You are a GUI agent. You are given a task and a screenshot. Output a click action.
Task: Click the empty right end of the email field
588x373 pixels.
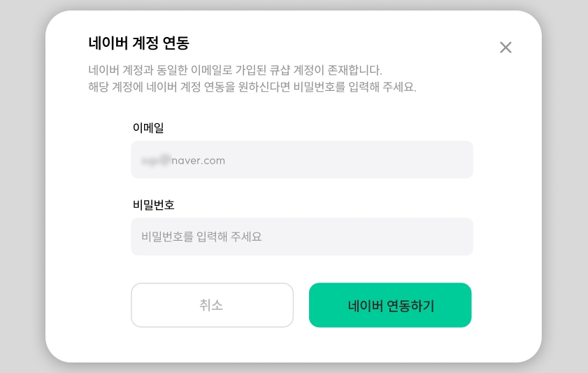(433, 160)
